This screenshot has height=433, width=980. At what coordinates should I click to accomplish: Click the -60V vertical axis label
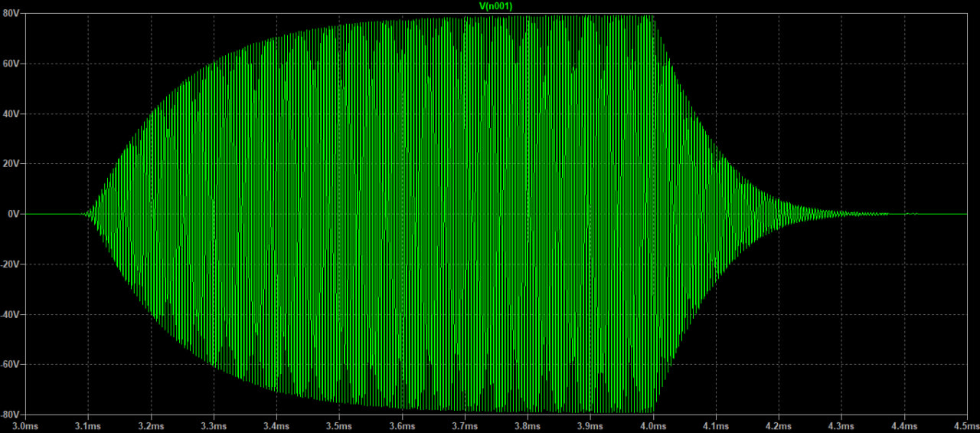[11, 364]
